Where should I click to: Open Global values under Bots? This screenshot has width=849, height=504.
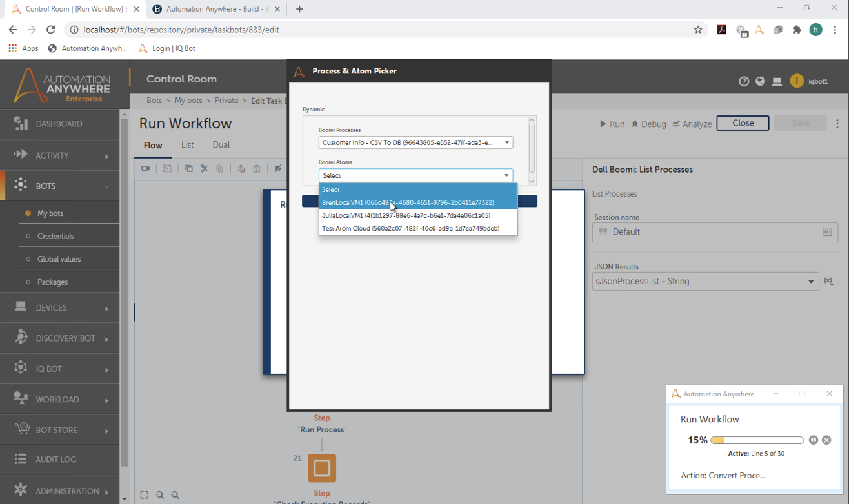pos(59,259)
